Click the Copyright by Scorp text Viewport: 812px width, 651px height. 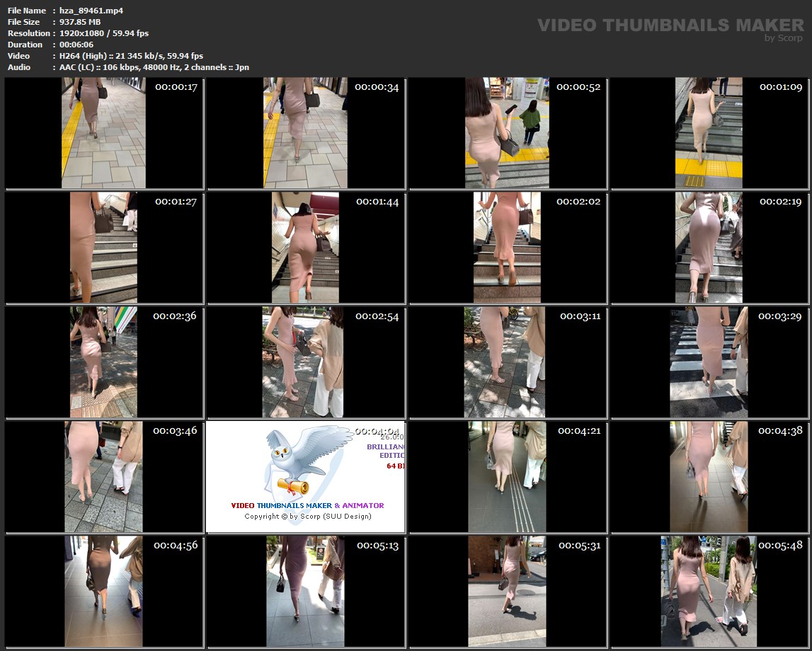tap(307, 517)
